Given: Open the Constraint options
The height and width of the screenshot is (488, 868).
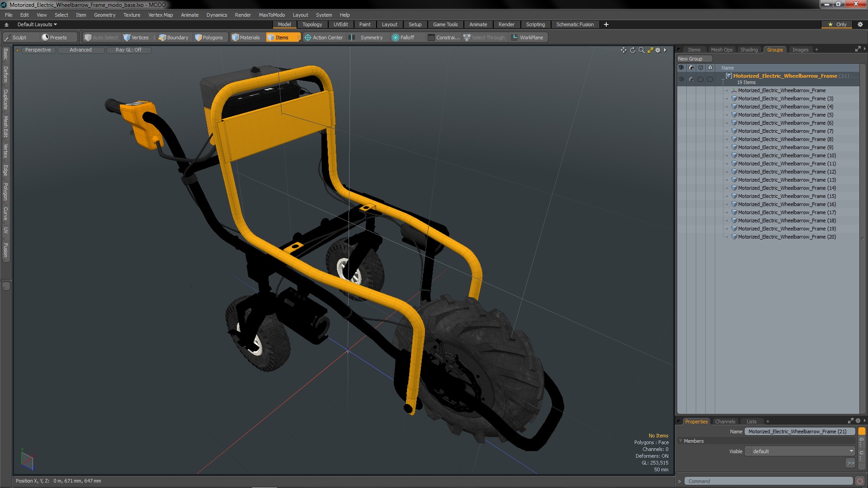Looking at the screenshot, I should (x=444, y=38).
